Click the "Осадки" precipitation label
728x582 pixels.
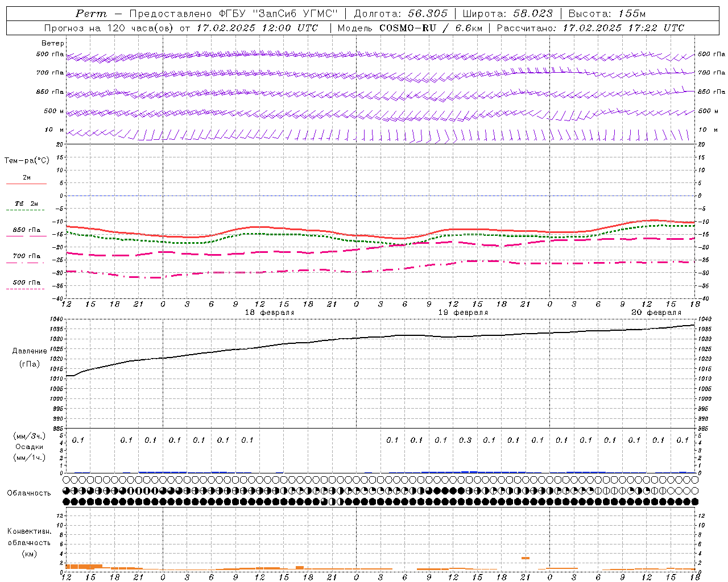tap(30, 447)
